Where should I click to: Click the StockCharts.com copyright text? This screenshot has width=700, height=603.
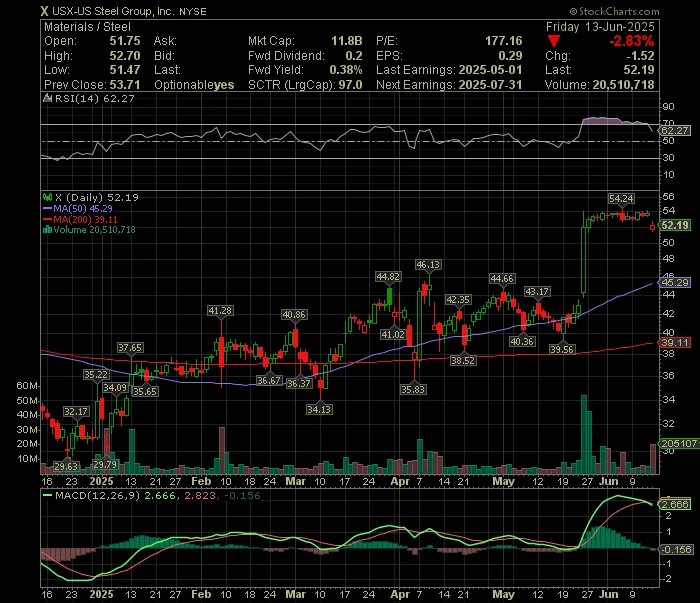click(614, 11)
